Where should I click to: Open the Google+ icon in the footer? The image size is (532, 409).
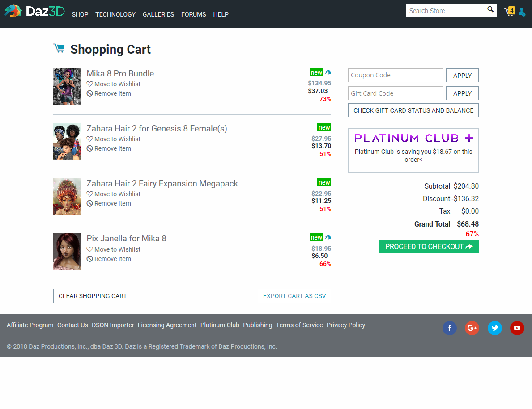pos(472,328)
